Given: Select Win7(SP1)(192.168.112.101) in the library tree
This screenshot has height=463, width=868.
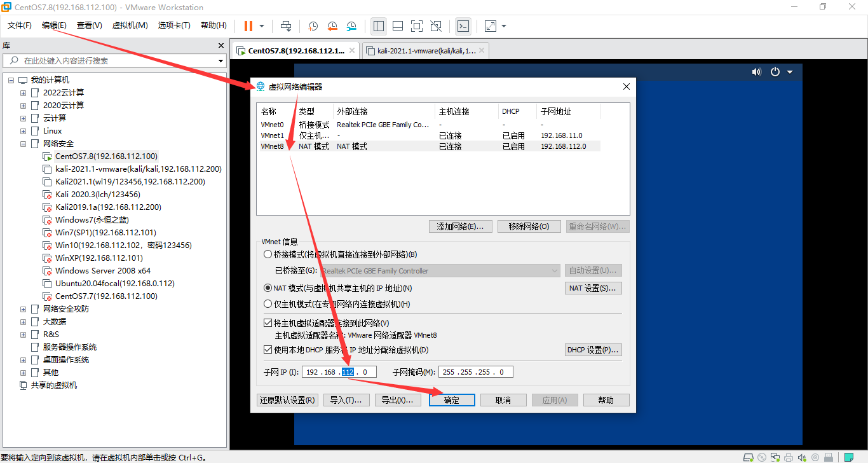Looking at the screenshot, I should coord(105,233).
